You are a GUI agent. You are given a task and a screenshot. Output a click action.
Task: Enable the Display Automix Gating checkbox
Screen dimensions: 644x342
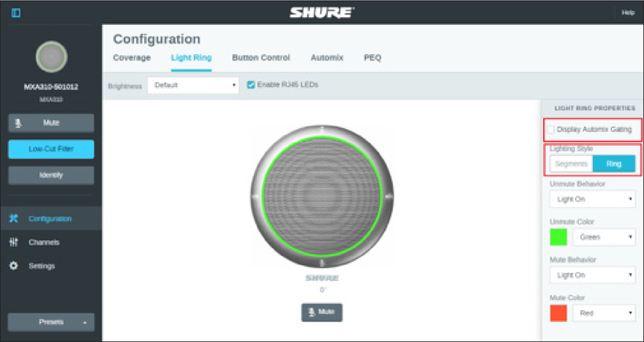[552, 130]
